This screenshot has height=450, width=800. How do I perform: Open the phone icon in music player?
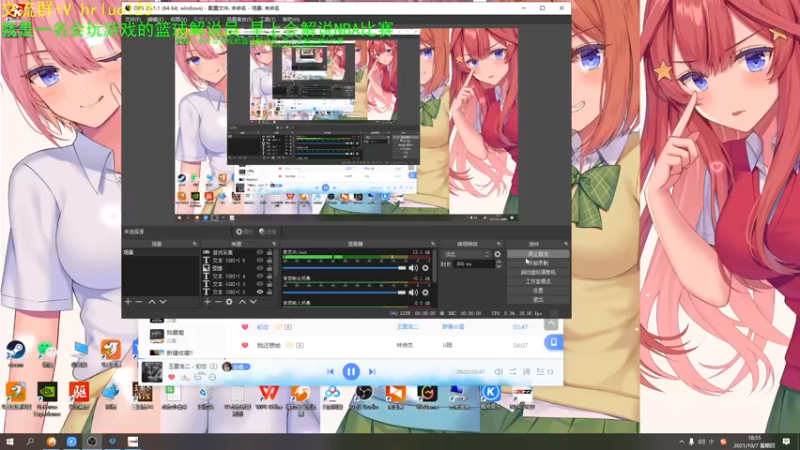pyautogui.click(x=554, y=342)
